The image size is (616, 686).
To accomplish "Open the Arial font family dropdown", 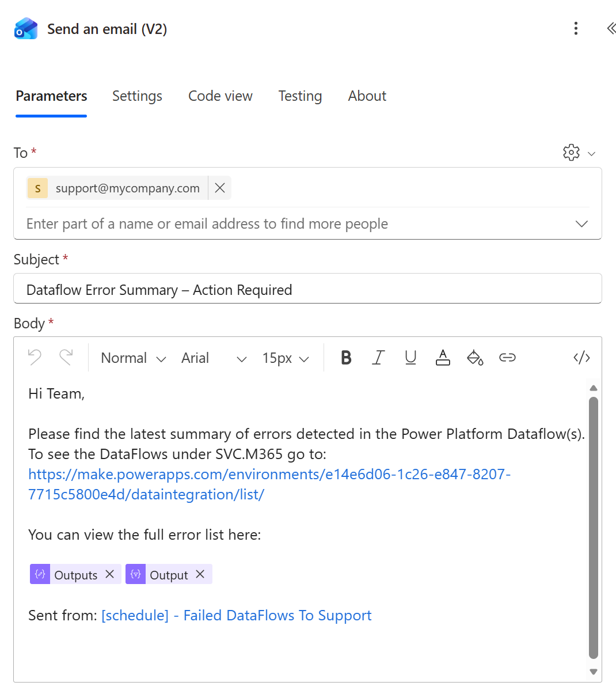I will (214, 358).
